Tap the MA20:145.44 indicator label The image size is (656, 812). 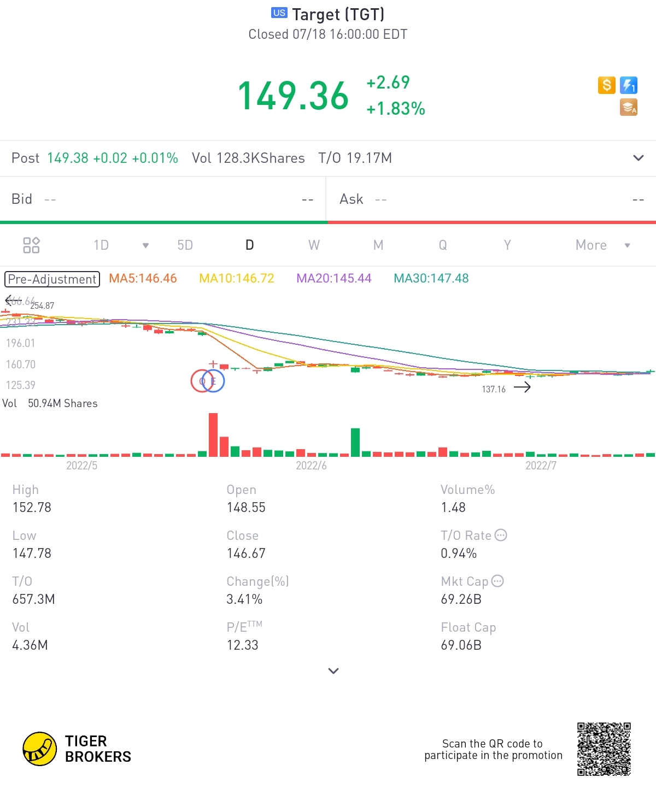pos(334,278)
